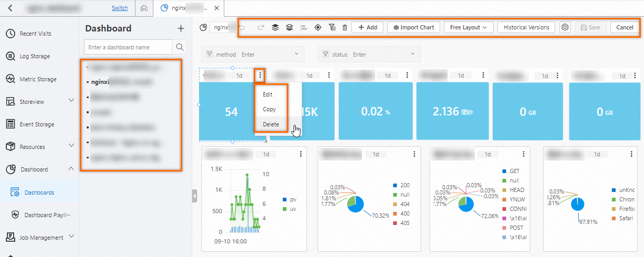Click the search magnifier beside dashboard name
Image resolution: width=644 pixels, height=257 pixels.
[x=180, y=47]
